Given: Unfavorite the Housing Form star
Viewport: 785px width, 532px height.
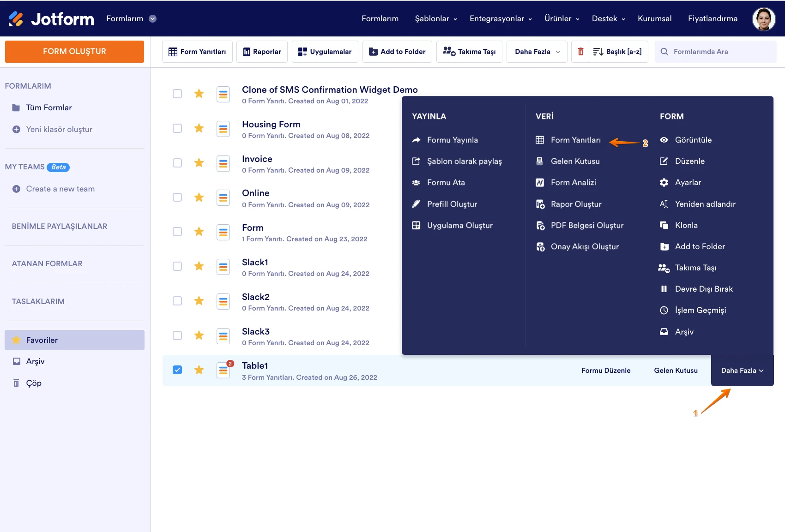Looking at the screenshot, I should [x=199, y=128].
